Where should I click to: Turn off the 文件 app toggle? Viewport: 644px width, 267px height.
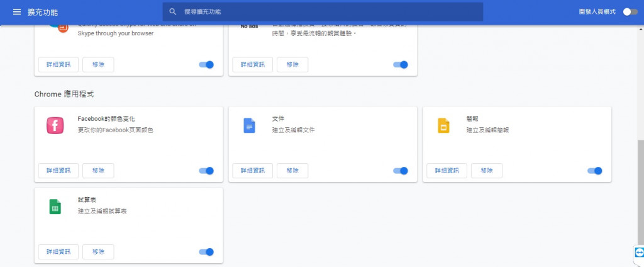click(x=401, y=171)
